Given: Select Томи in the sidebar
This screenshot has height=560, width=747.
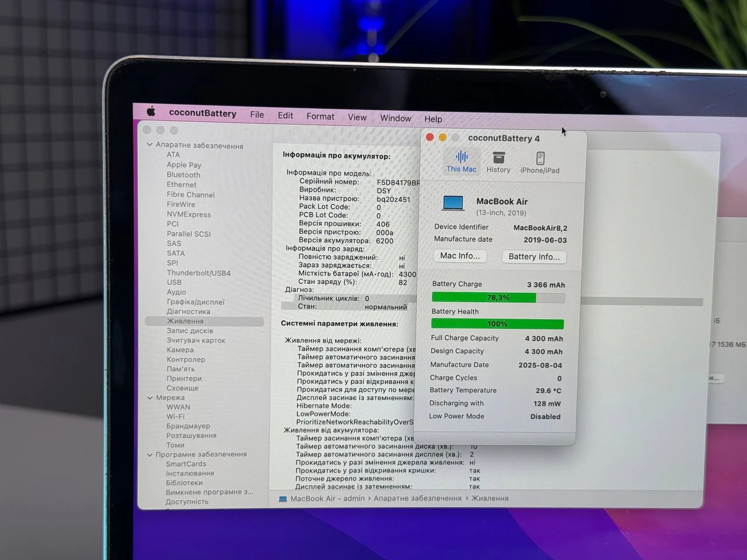Looking at the screenshot, I should click(175, 445).
